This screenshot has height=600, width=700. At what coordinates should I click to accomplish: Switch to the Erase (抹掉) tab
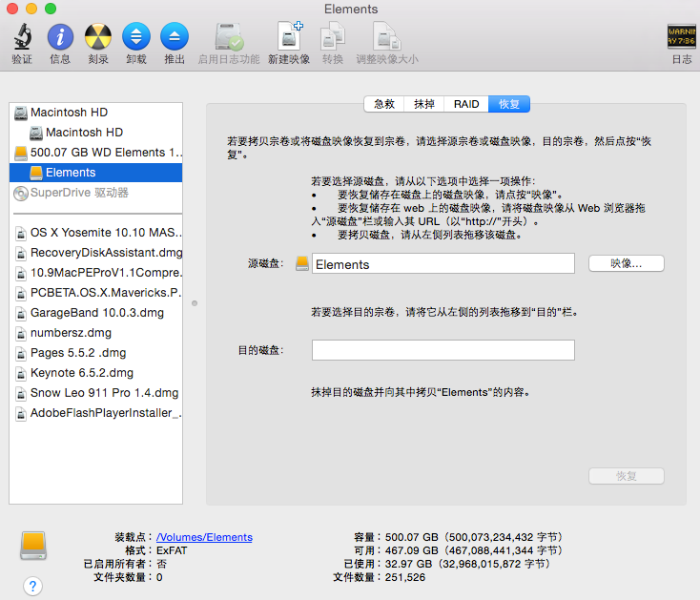click(x=424, y=104)
